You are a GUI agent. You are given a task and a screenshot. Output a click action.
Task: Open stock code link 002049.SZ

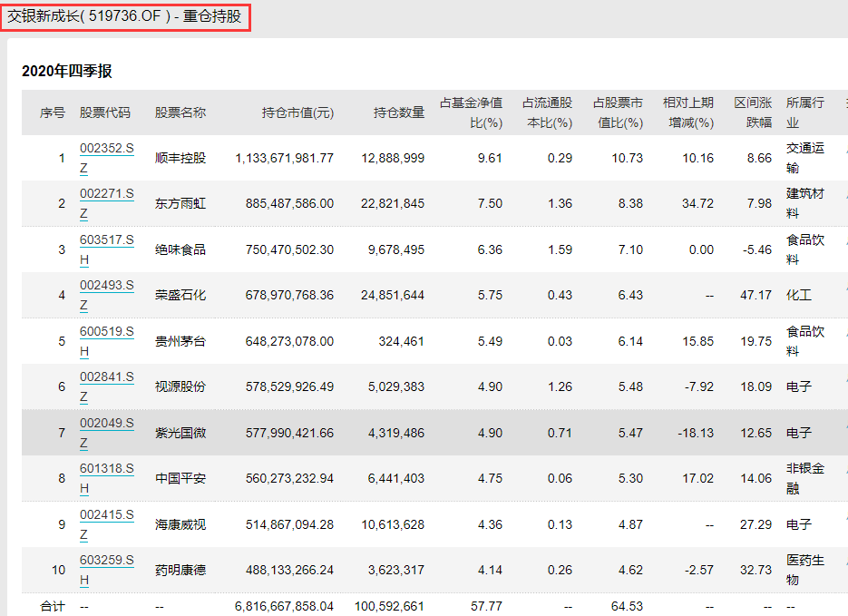(x=106, y=433)
